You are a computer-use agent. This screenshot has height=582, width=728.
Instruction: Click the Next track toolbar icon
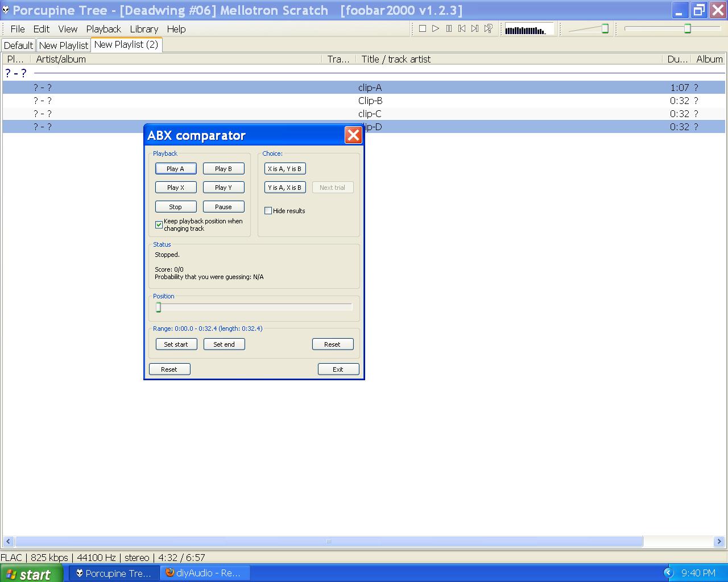(x=475, y=28)
